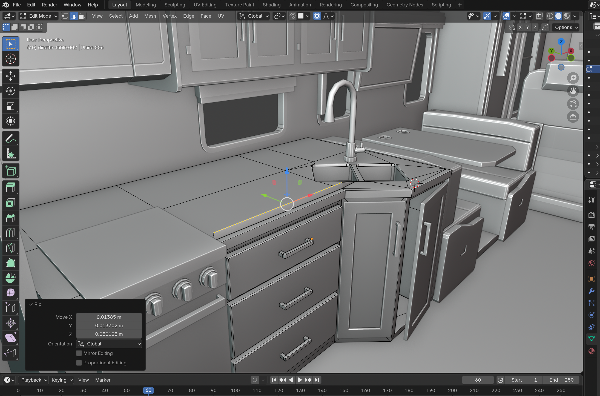Open the Face menu in viewport header

(205, 16)
